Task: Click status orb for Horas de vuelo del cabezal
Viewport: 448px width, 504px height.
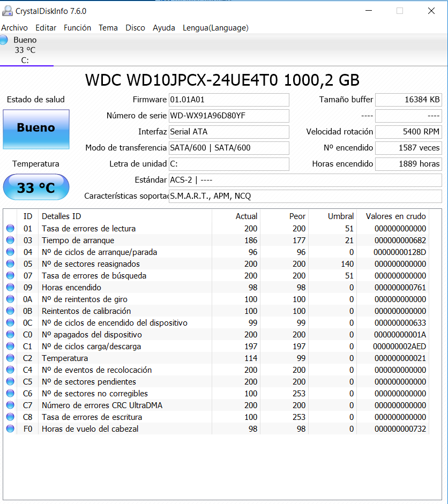Action: [x=10, y=428]
